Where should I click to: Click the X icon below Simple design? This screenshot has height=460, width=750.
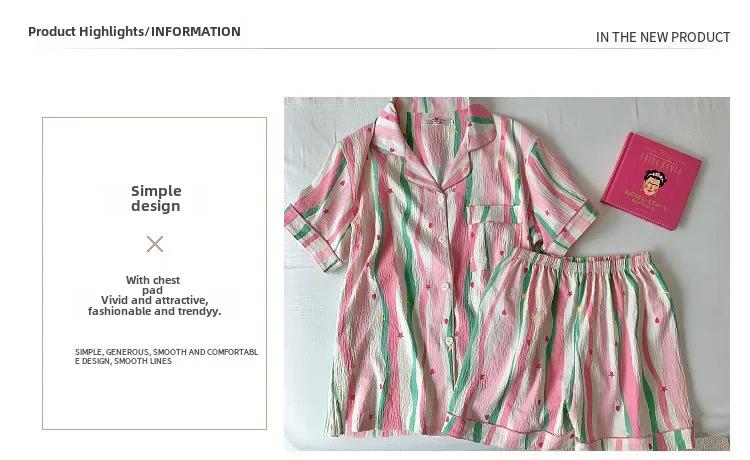pyautogui.click(x=154, y=244)
